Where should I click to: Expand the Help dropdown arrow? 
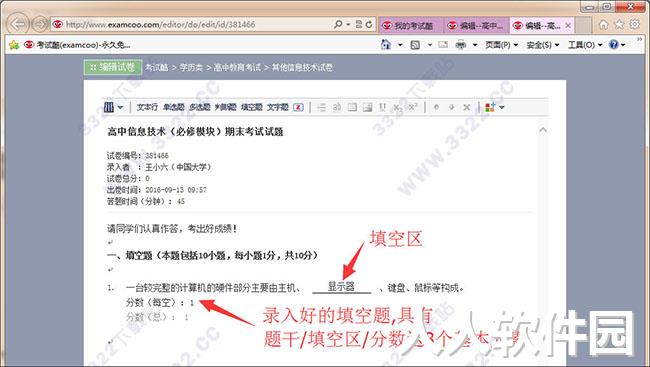623,45
